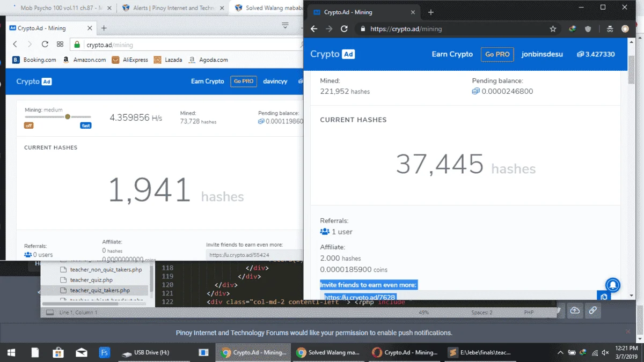This screenshot has height=362, width=644.
Task: Open Earn Crypto in left browser window
Action: 207,82
